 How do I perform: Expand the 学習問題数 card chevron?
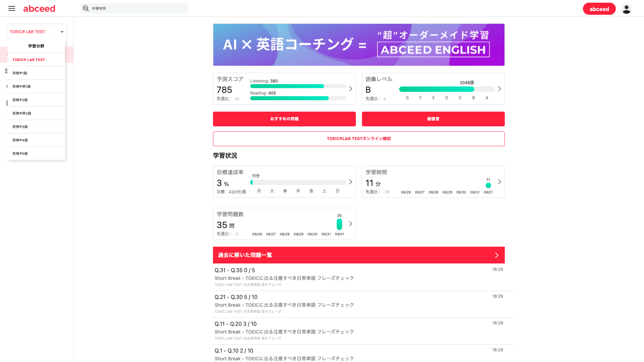click(x=351, y=224)
